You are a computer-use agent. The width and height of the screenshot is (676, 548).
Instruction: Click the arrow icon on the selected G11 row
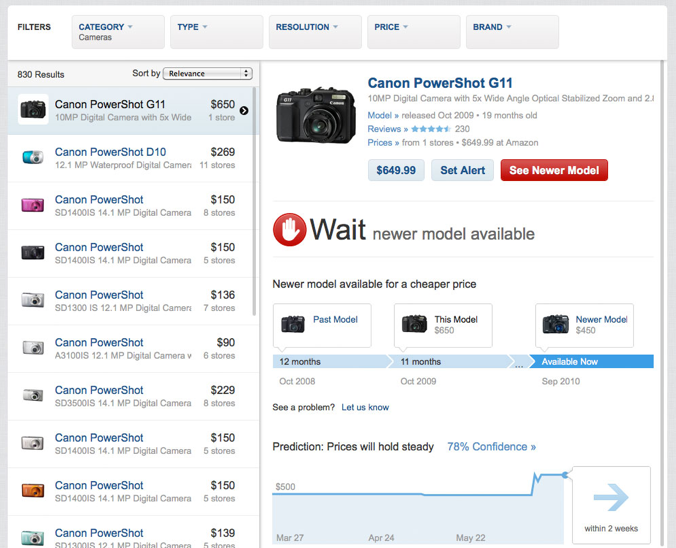pos(244,111)
